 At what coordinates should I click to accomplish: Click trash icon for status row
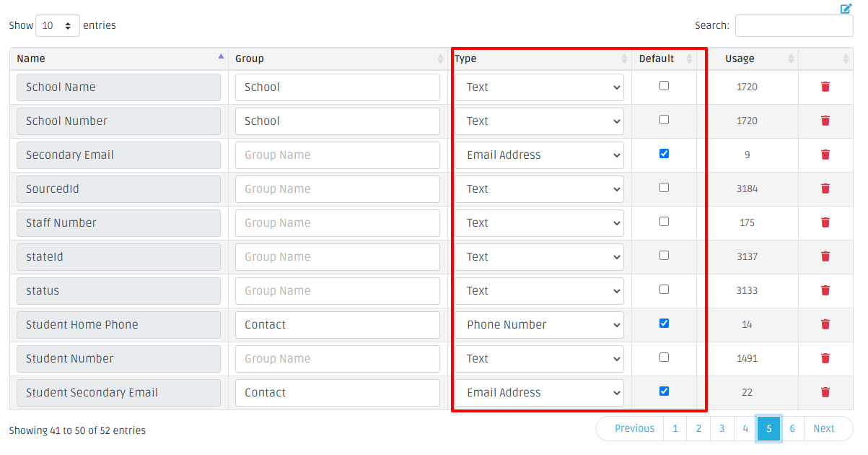pos(825,290)
